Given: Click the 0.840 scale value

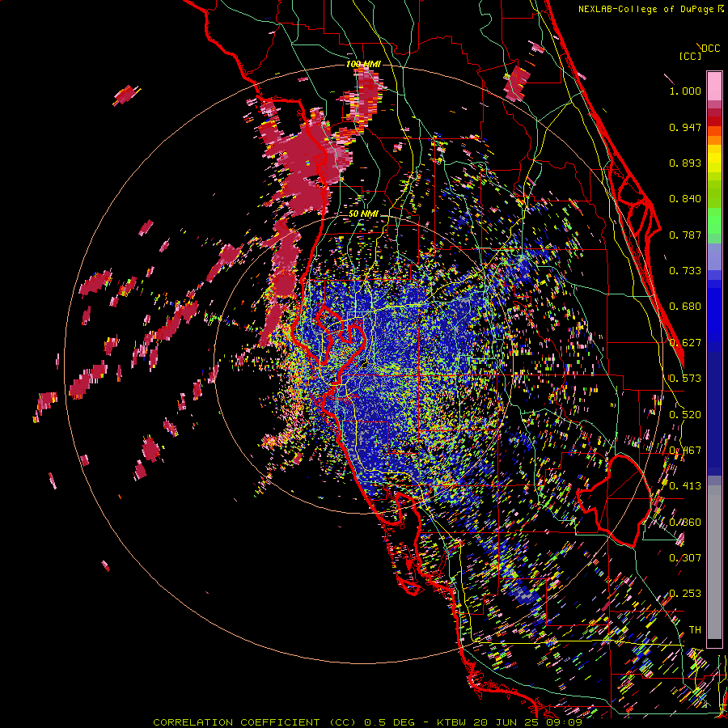Looking at the screenshot, I should tap(685, 199).
